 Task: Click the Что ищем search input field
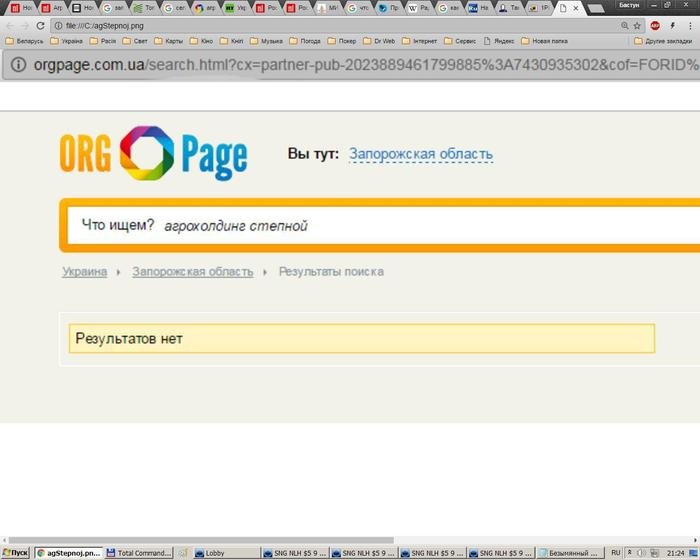[400, 226]
